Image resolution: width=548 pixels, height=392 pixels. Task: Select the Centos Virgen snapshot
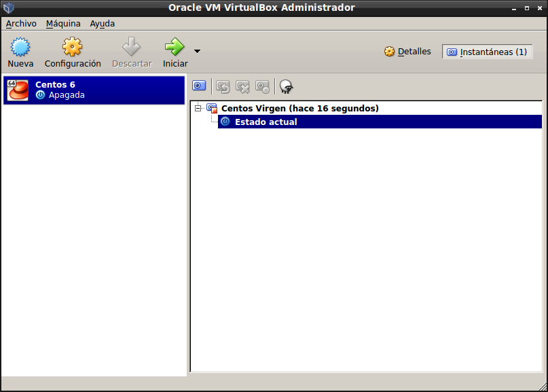click(299, 108)
